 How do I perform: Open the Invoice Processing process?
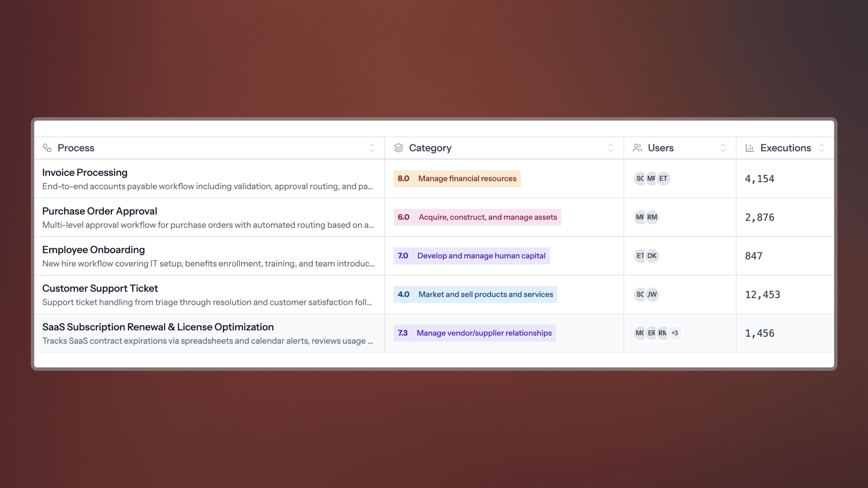pos(84,173)
